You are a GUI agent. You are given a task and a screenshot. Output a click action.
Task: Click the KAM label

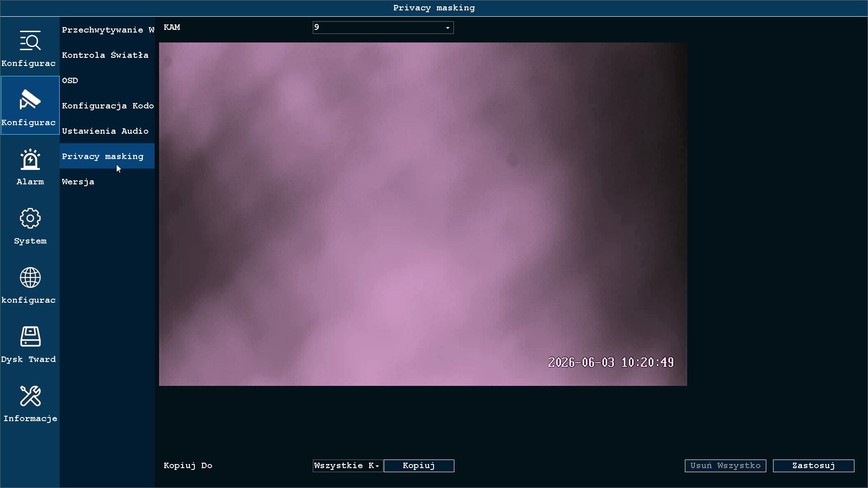tap(172, 27)
